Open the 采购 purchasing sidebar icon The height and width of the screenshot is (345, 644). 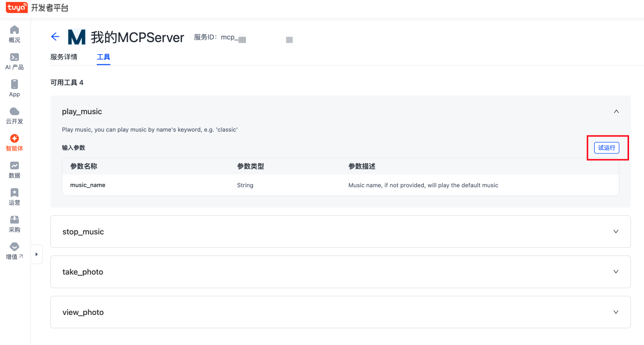click(15, 224)
